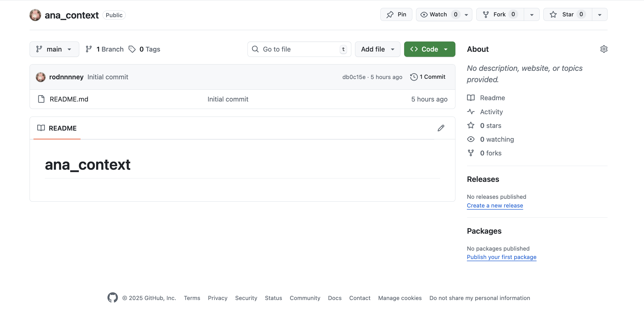This screenshot has width=644, height=332.
Task: Go to the Security footer menu item
Action: click(x=246, y=298)
